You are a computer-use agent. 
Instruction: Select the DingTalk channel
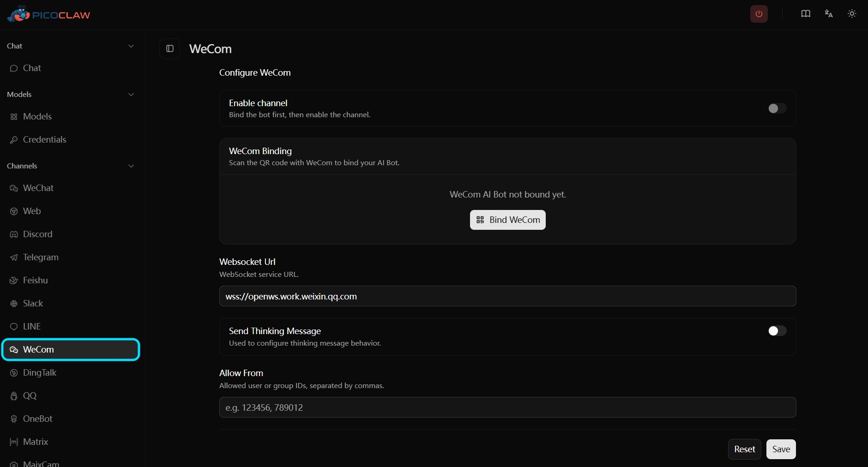pos(71,373)
